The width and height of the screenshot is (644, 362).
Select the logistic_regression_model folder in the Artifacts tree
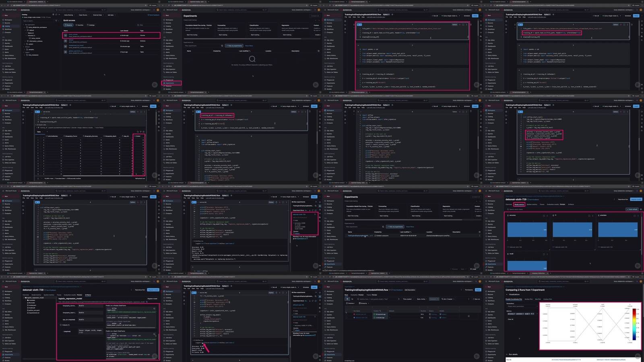click(35, 298)
